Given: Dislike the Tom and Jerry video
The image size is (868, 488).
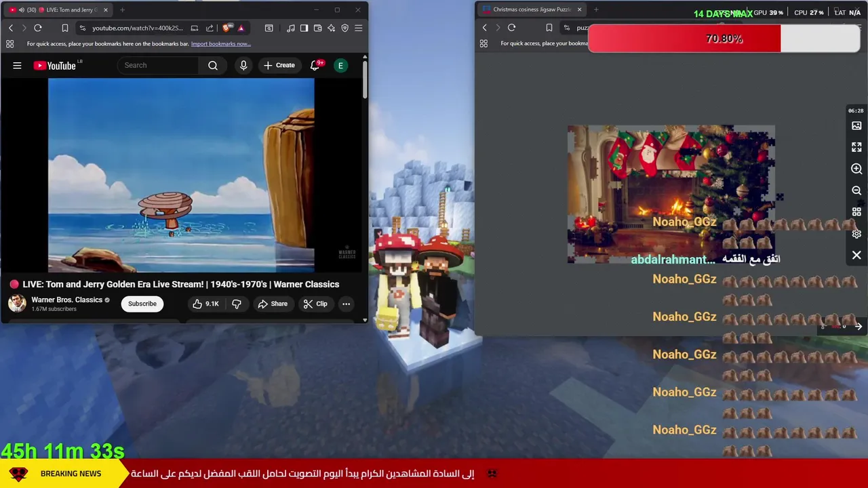Looking at the screenshot, I should click(x=237, y=304).
